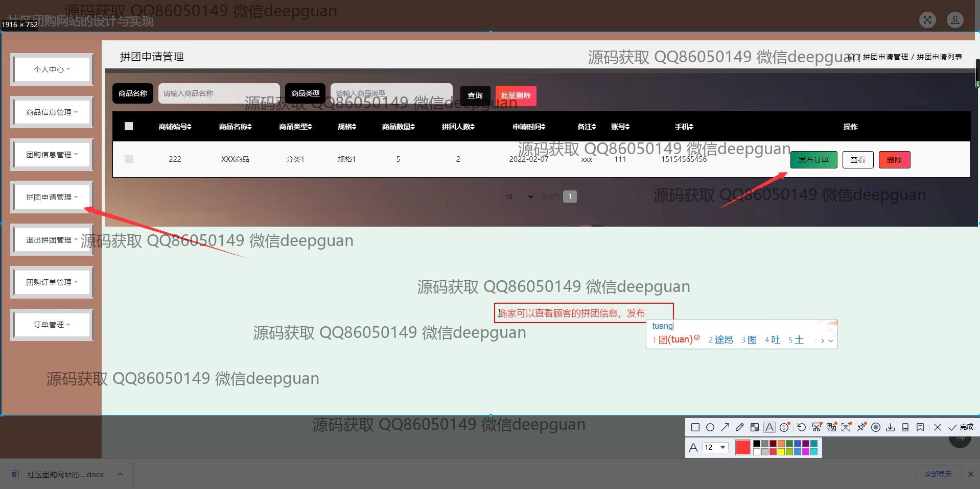The height and width of the screenshot is (489, 980).
Task: Start screen recording from the toolbar
Action: click(x=876, y=427)
